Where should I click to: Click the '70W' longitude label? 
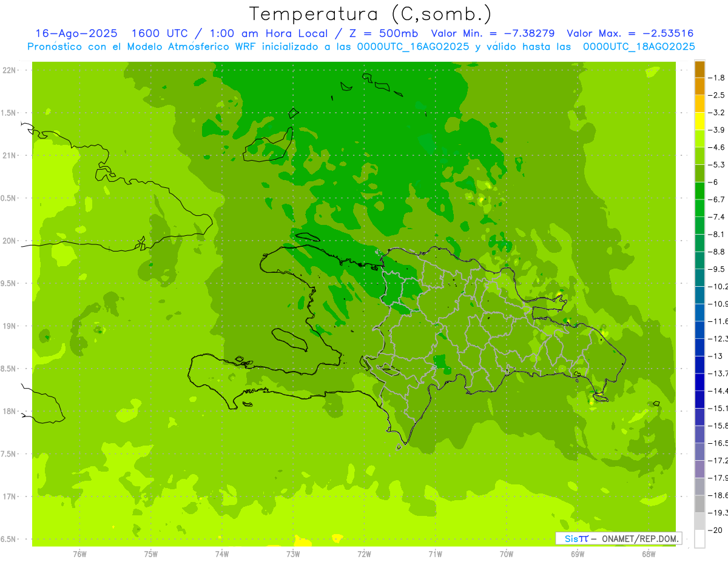coord(507,554)
